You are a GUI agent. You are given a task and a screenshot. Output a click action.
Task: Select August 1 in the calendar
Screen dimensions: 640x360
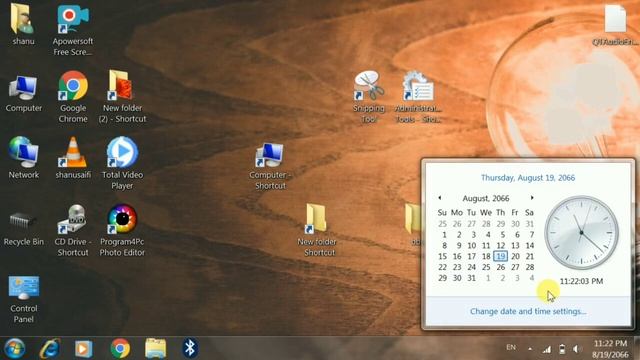(444, 235)
